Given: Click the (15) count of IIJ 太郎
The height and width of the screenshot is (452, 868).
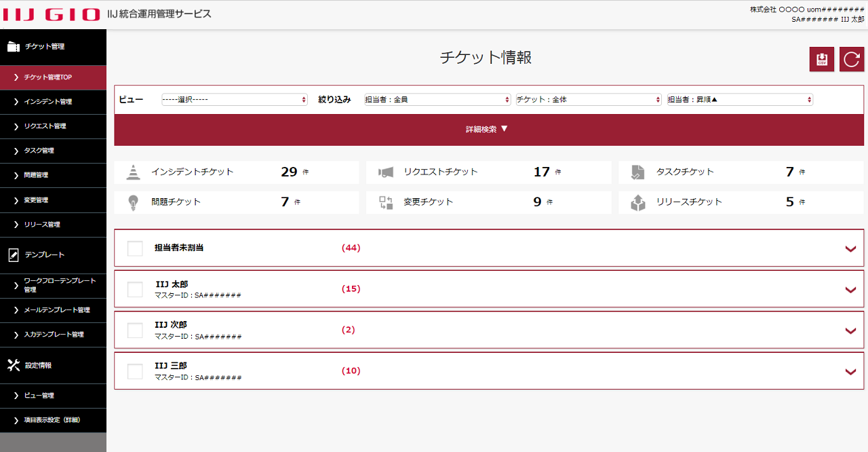Looking at the screenshot, I should [x=351, y=289].
